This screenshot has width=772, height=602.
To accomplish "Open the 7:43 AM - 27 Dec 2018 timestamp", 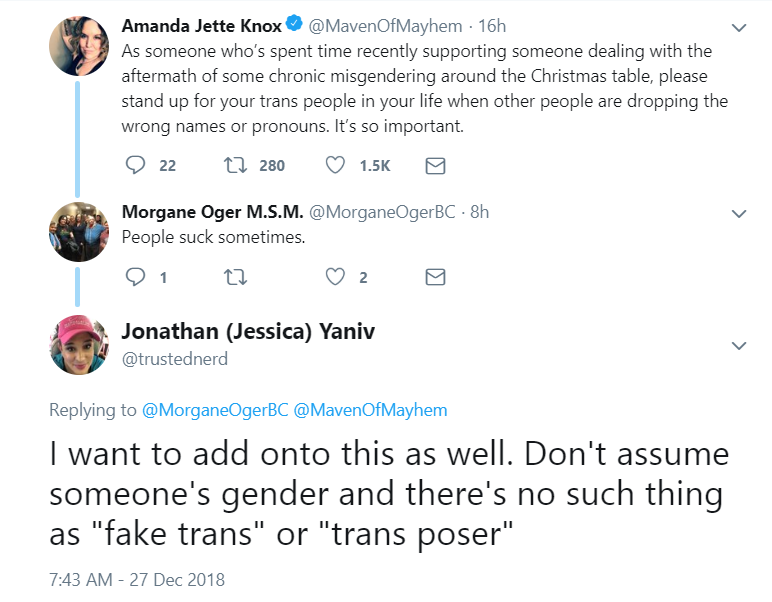I will [x=137, y=579].
